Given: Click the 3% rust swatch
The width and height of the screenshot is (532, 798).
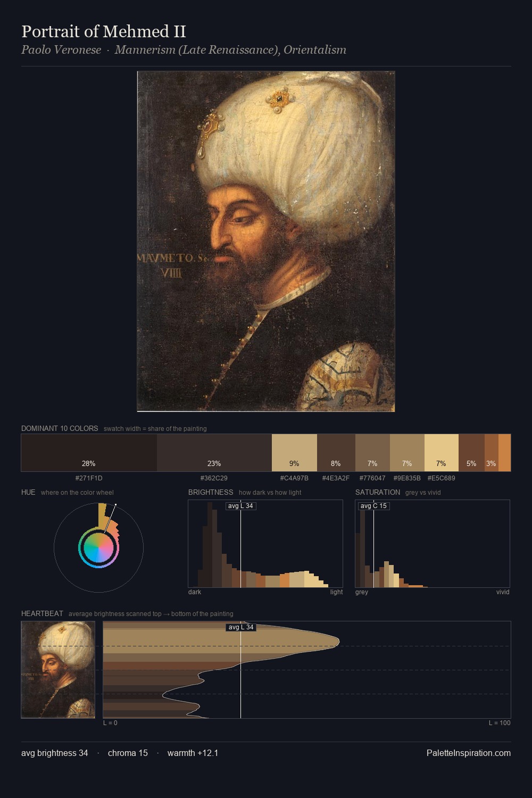Looking at the screenshot, I should (x=492, y=453).
